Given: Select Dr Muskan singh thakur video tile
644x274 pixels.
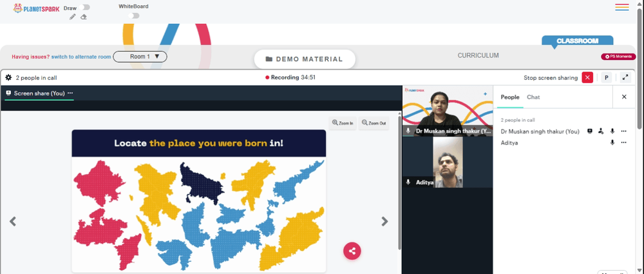Looking at the screenshot, I should (448, 111).
